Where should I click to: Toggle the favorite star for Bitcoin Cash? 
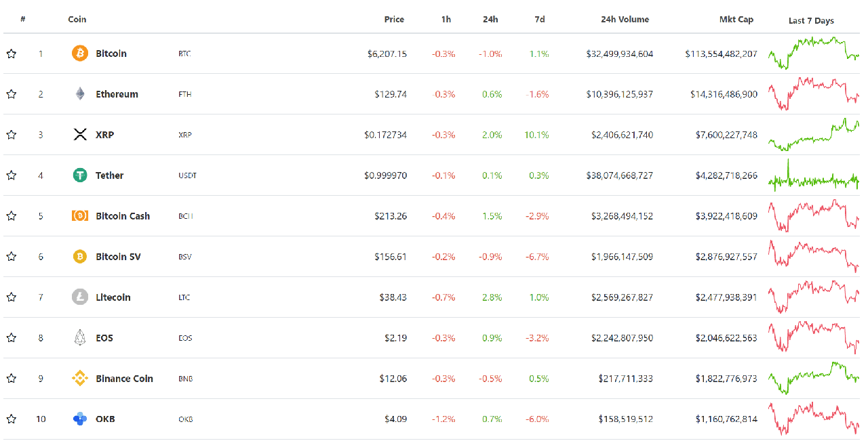11,216
